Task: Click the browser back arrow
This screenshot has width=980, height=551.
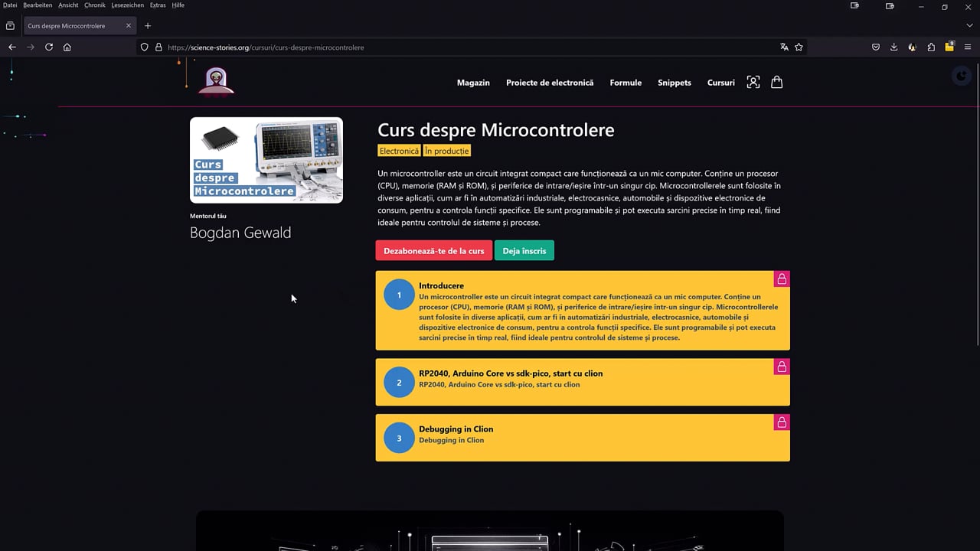Action: click(12, 47)
